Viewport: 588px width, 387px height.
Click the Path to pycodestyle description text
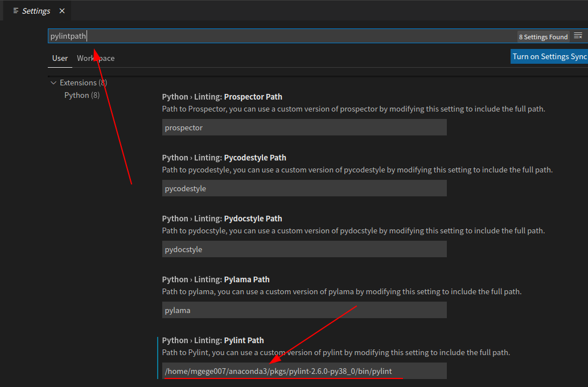pyautogui.click(x=357, y=170)
